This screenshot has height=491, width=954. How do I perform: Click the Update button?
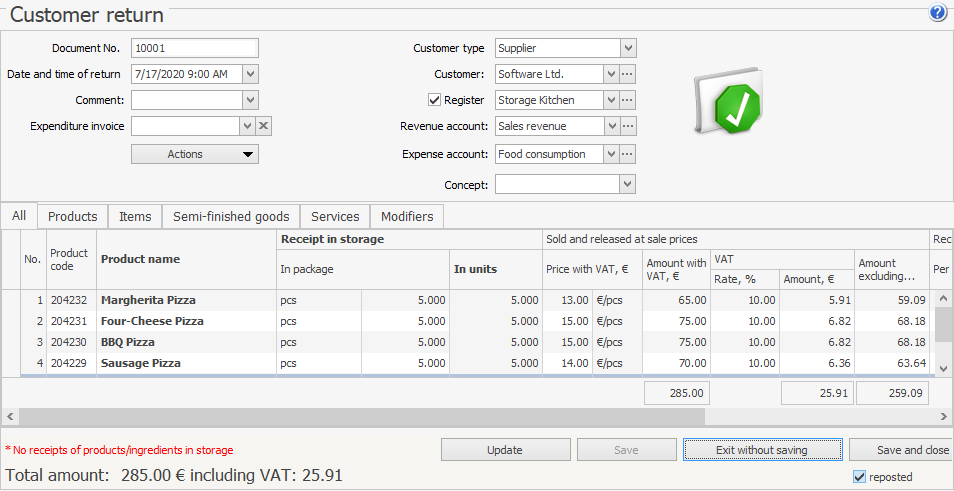pyautogui.click(x=505, y=450)
